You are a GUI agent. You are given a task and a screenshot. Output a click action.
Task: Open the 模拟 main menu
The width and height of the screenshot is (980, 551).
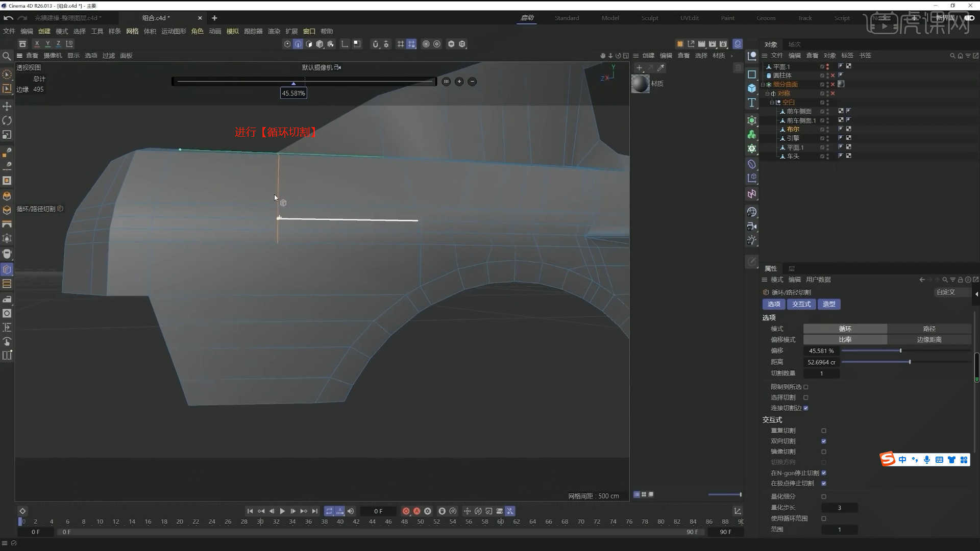tap(233, 31)
